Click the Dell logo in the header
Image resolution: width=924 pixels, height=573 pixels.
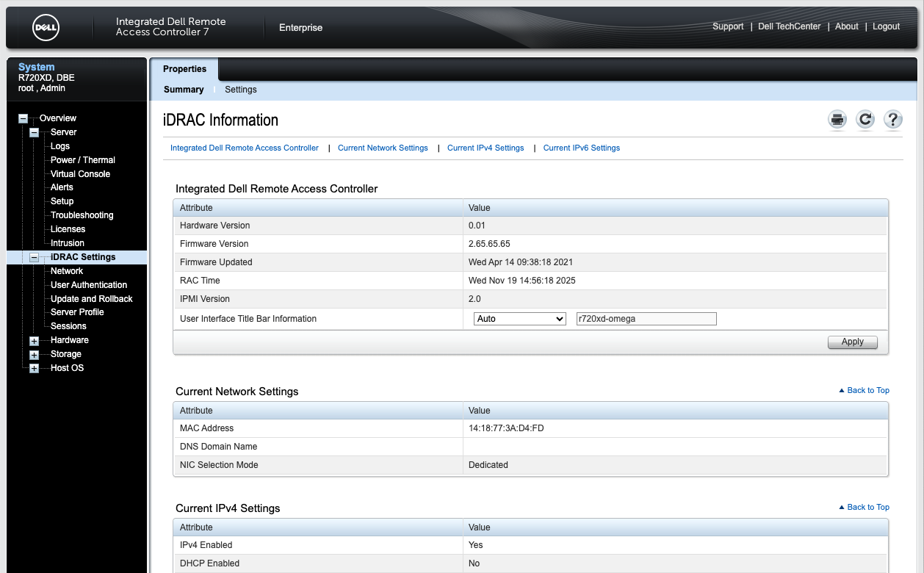pyautogui.click(x=46, y=27)
